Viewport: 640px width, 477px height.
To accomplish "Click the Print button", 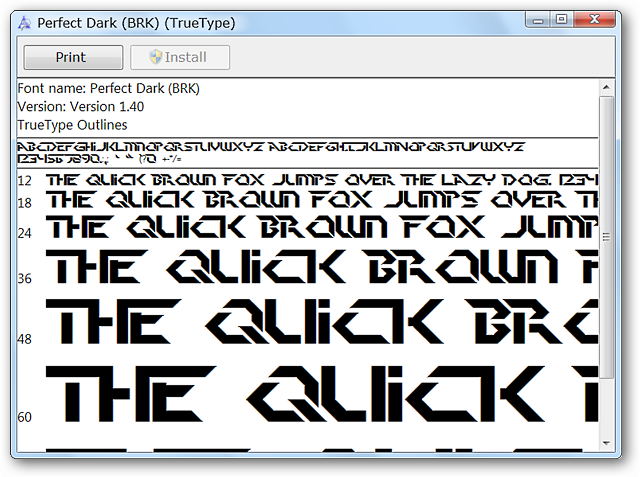I will pos(73,57).
